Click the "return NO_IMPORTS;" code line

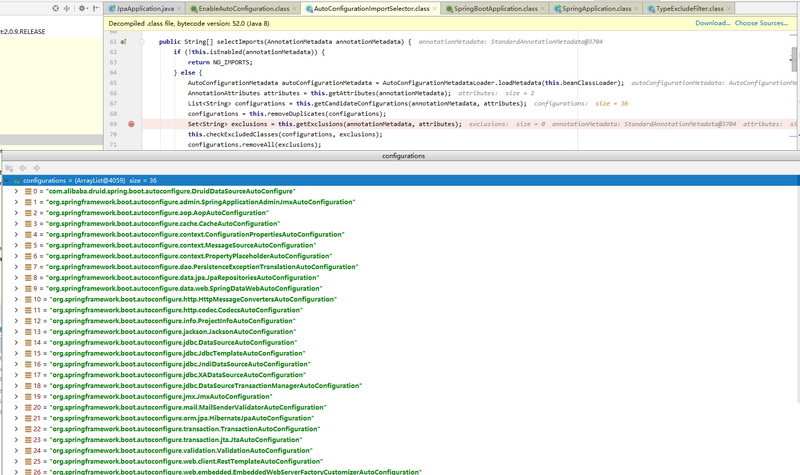click(220, 62)
